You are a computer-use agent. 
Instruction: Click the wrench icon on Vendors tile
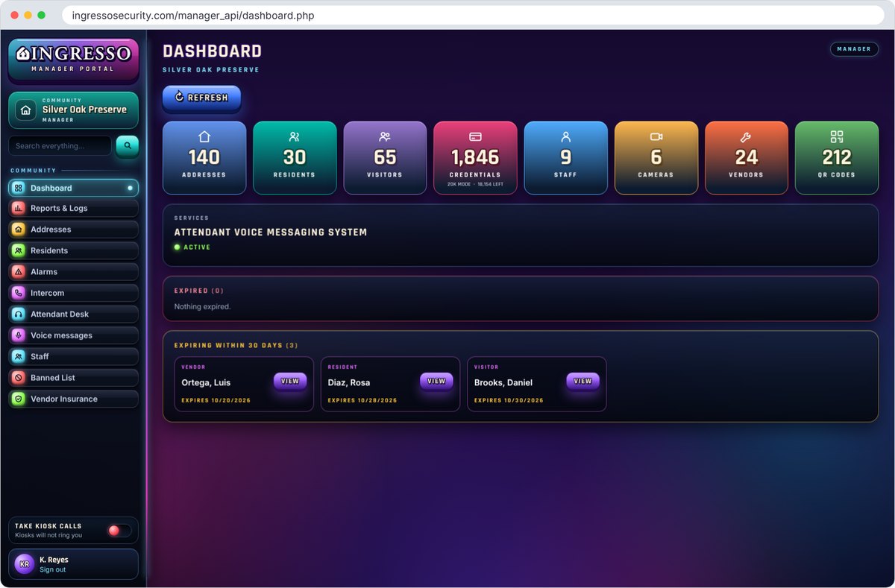pyautogui.click(x=746, y=137)
